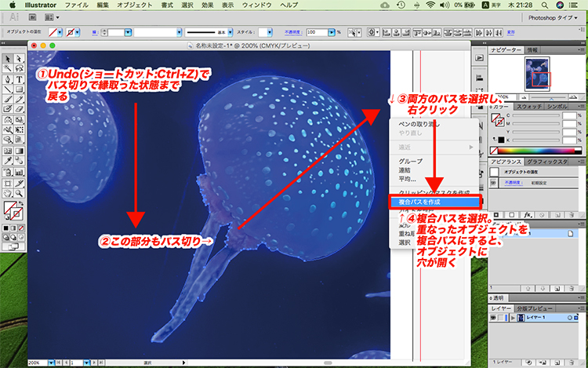Viewport: 588px width, 368px height.
Task: Open the brush definition 基本 dropdown
Action: click(230, 33)
